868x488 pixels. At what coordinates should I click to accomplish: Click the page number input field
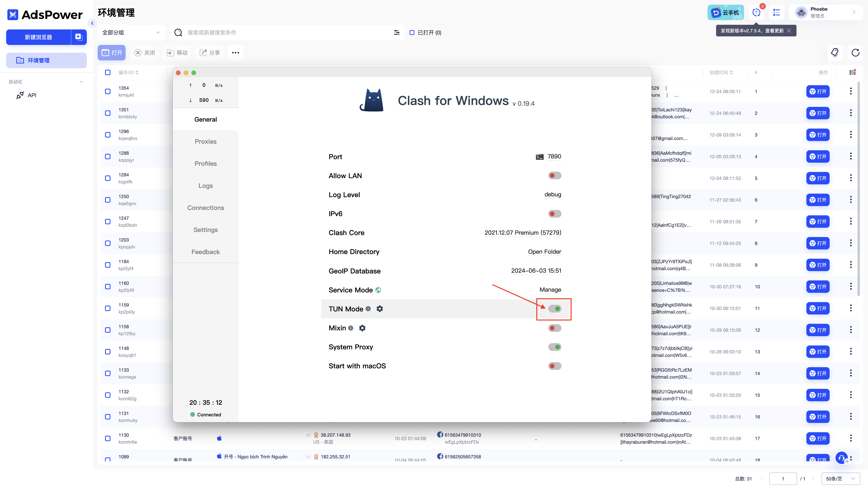(783, 479)
